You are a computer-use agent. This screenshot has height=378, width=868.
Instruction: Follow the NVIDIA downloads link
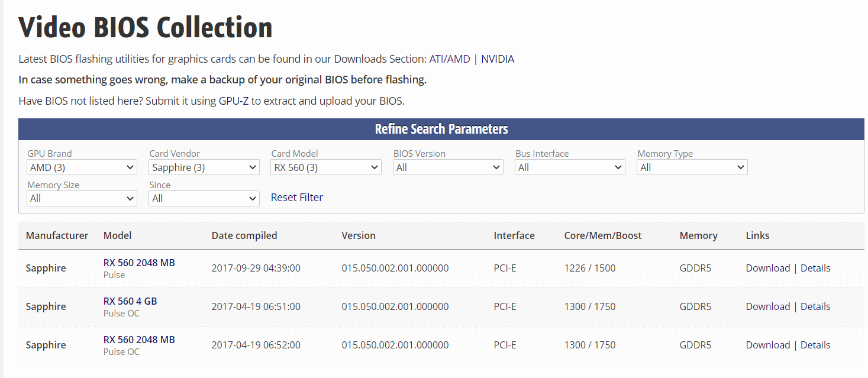(498, 59)
